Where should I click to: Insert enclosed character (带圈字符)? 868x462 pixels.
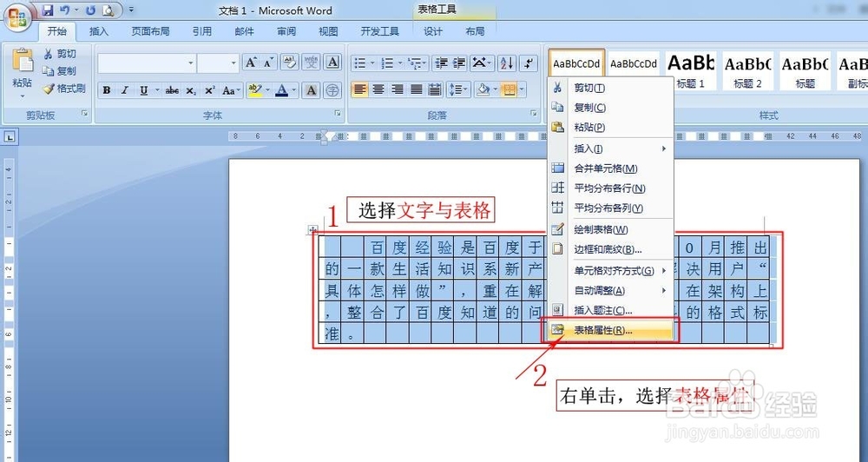(x=332, y=90)
